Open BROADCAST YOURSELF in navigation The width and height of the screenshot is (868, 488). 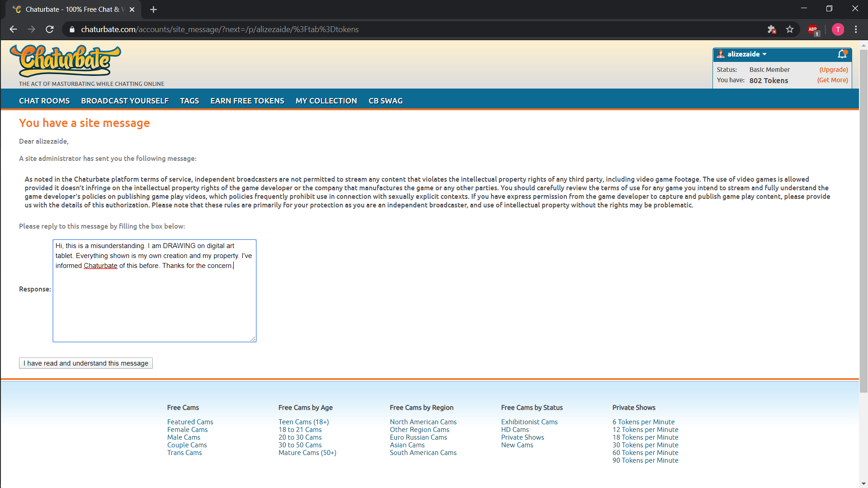[x=125, y=101]
